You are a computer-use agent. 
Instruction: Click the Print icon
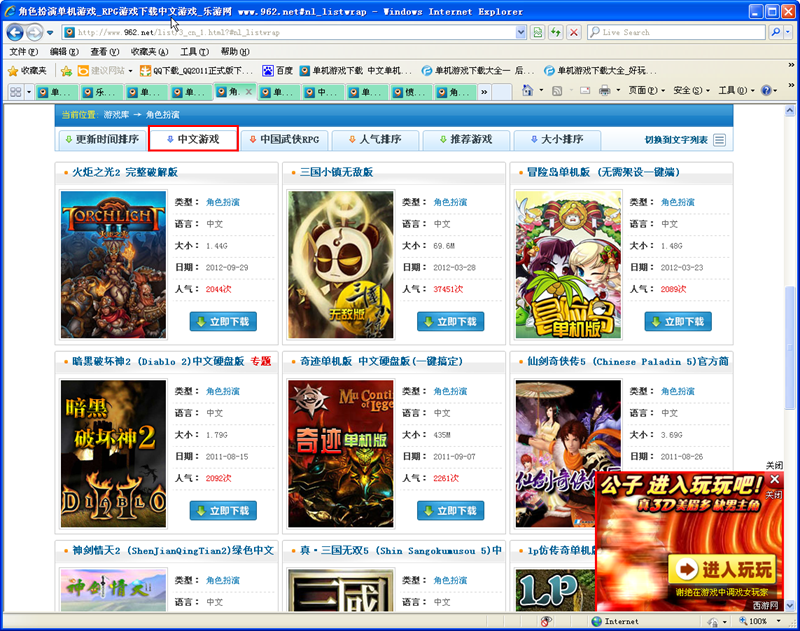(605, 91)
